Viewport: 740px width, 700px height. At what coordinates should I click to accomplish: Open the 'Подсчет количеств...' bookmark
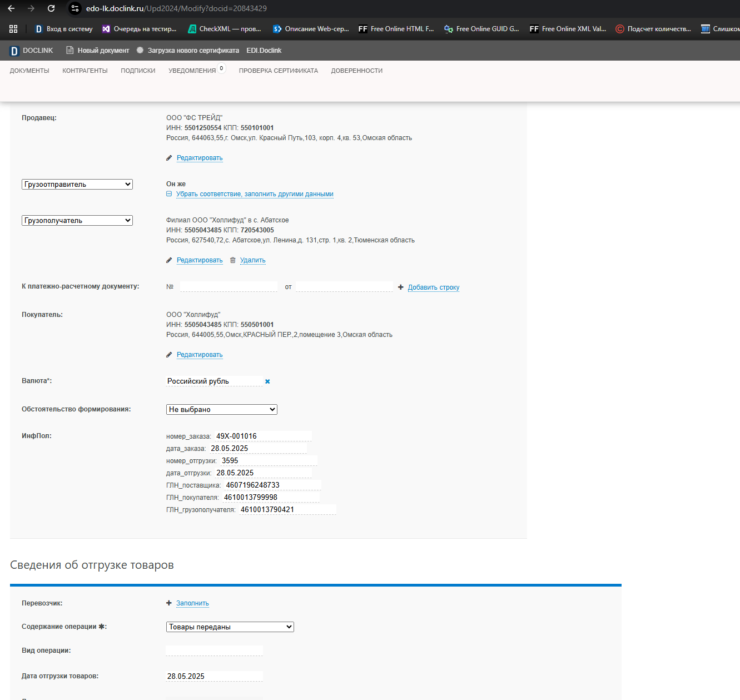pos(653,29)
